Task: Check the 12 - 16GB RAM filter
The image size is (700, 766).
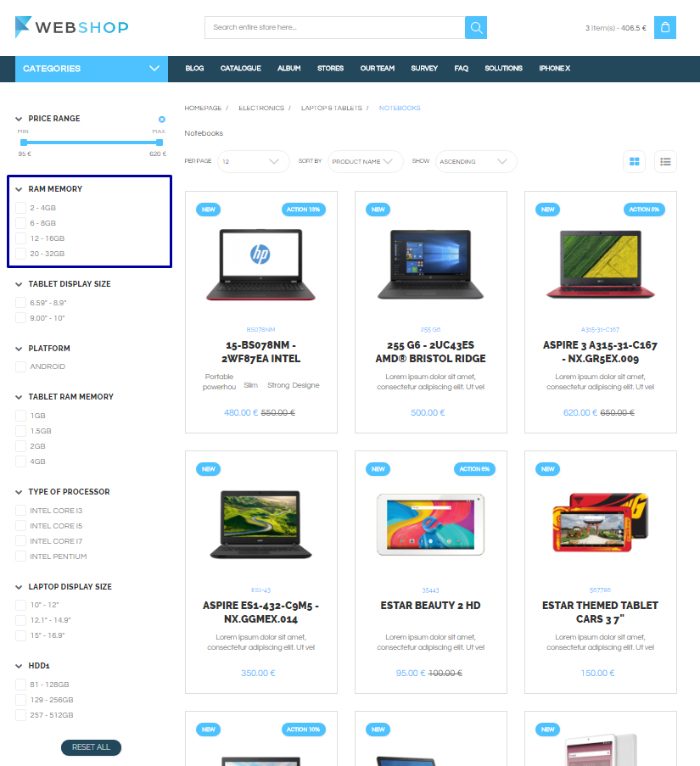Action: click(20, 238)
